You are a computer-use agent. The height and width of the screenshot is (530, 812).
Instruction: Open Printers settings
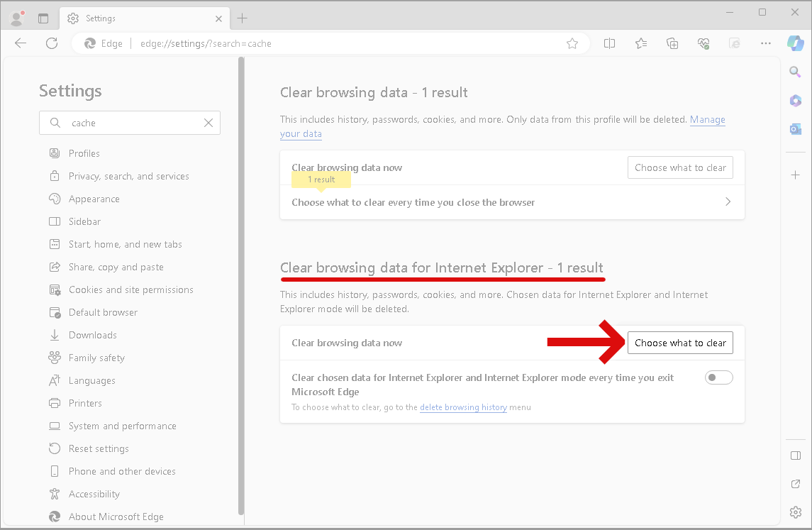pos(75,403)
